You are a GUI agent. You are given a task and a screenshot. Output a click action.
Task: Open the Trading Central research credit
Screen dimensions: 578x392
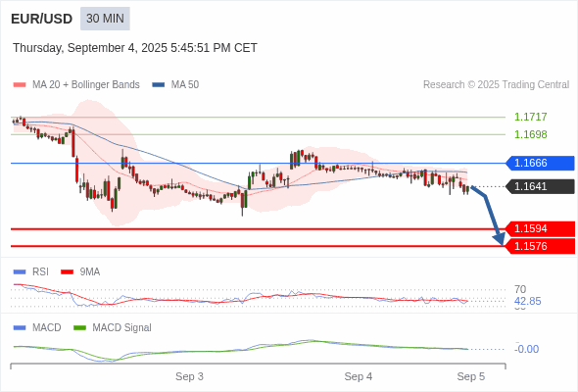pyautogui.click(x=496, y=85)
